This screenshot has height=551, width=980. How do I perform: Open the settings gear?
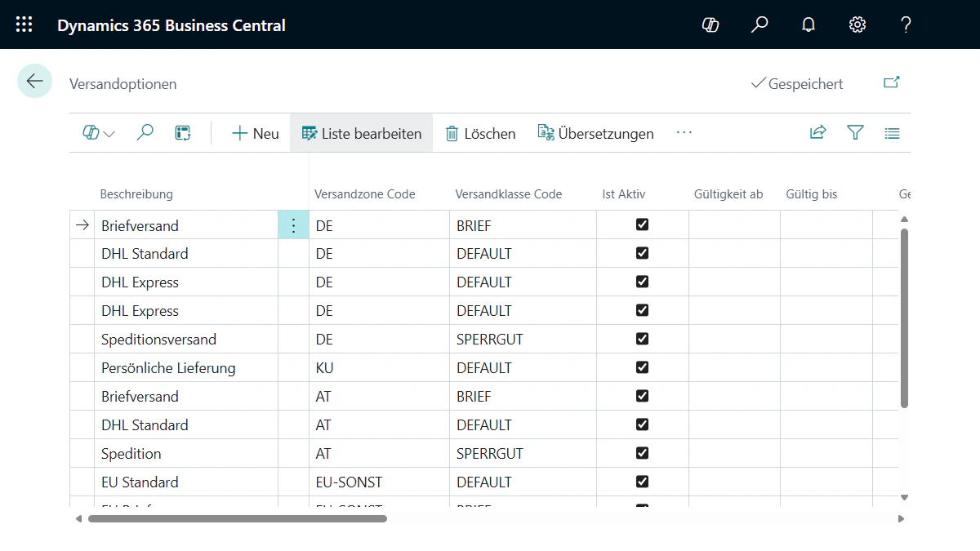click(x=857, y=24)
